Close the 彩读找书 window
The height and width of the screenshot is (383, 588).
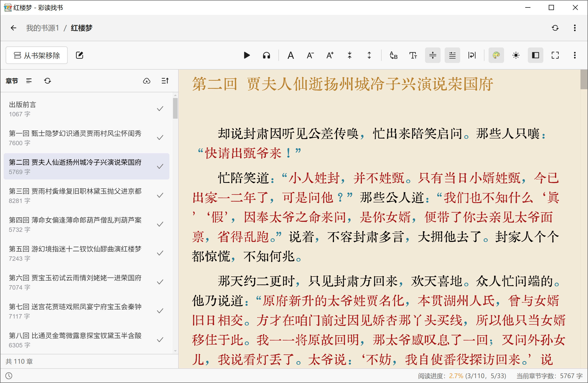pos(575,7)
